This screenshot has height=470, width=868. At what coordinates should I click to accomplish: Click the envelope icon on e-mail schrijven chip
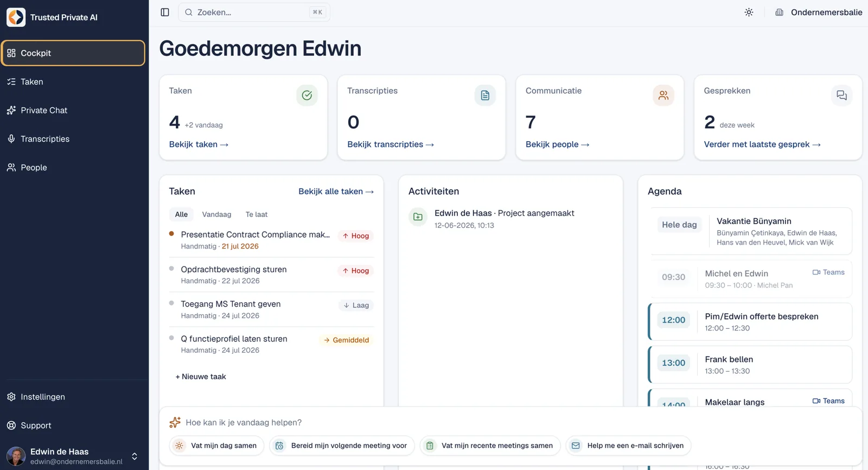[576, 446]
